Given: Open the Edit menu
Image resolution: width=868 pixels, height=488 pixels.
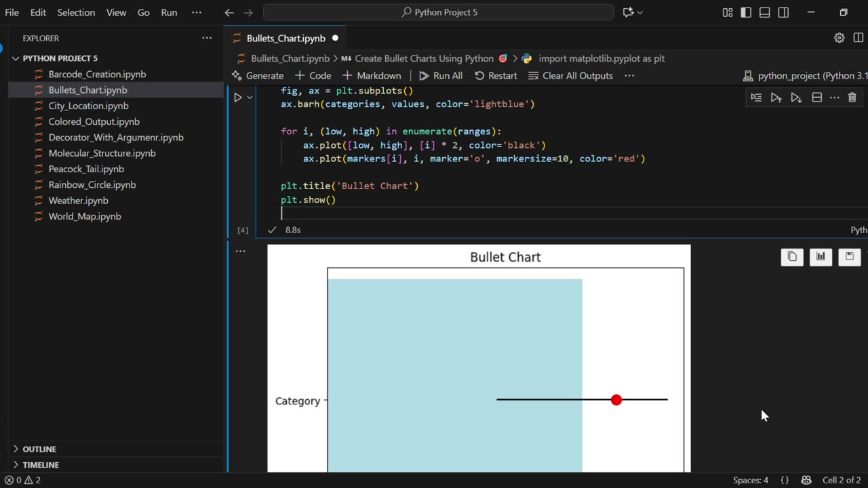Looking at the screenshot, I should (x=38, y=12).
